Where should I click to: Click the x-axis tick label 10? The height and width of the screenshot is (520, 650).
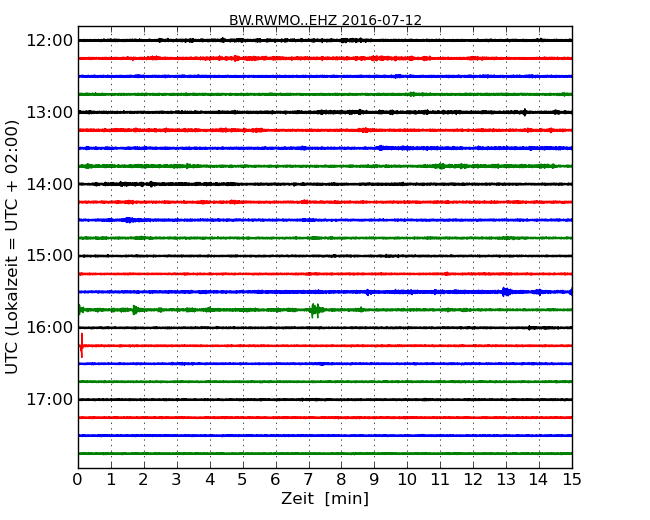click(x=407, y=480)
